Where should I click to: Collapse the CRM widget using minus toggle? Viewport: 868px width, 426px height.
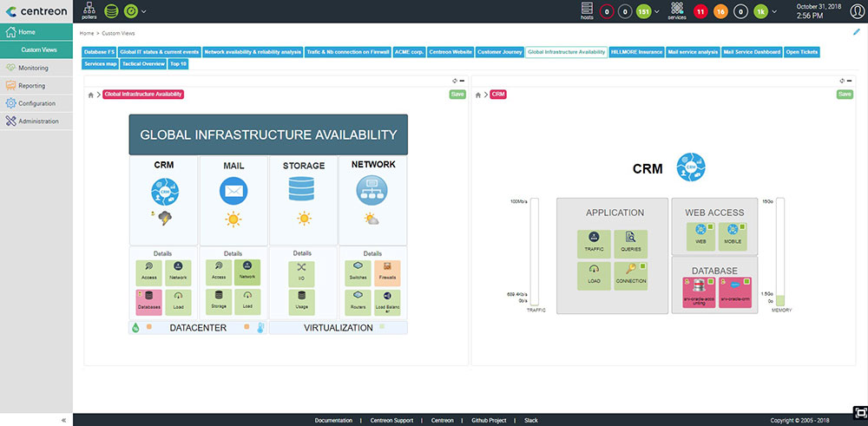pos(849,81)
